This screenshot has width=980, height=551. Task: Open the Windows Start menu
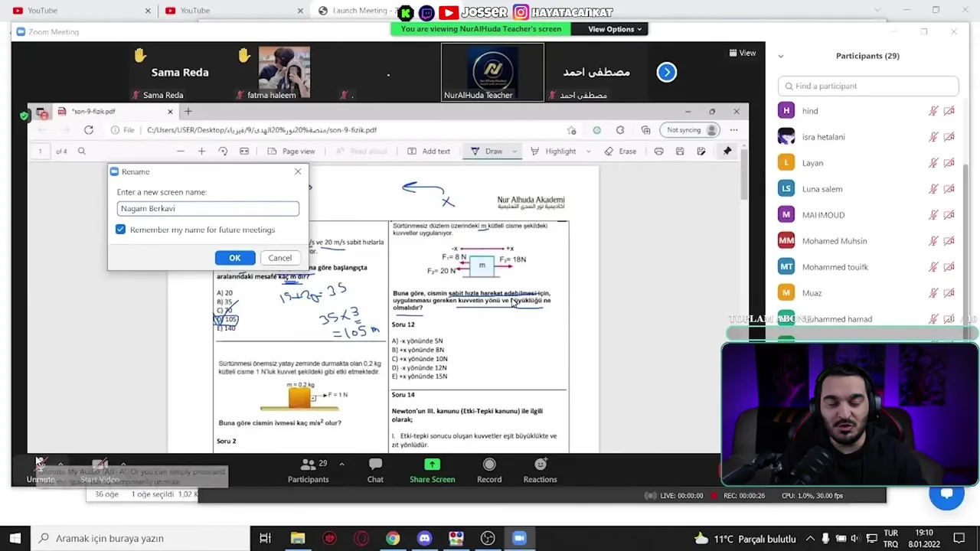coord(15,538)
